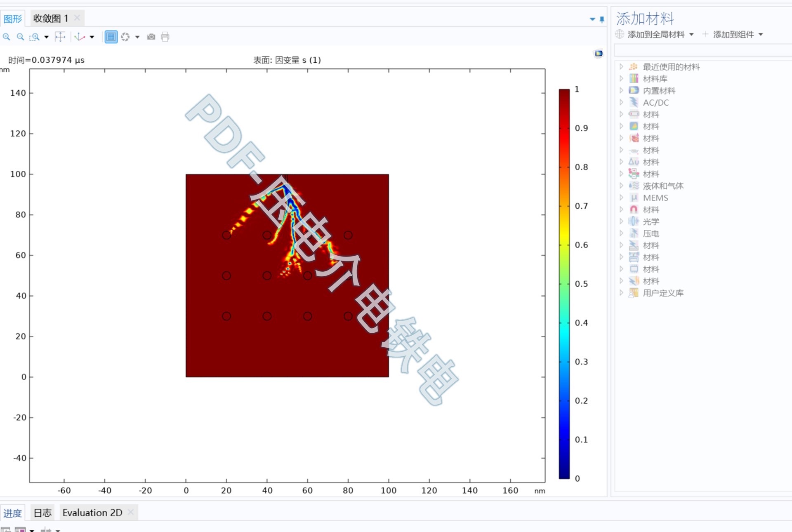Open the 添加到全局材料 dropdown arrow
Image resolution: width=792 pixels, height=532 pixels.
[692, 35]
